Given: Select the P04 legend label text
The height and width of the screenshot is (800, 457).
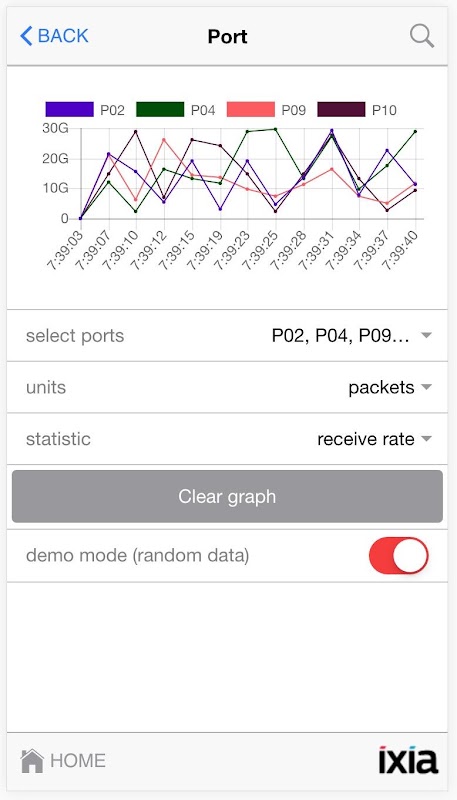Looking at the screenshot, I should tap(203, 110).
